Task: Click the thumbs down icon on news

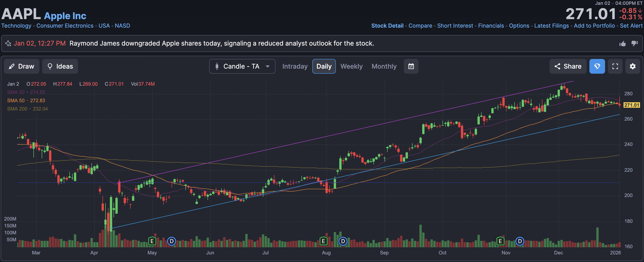Action: tap(635, 44)
